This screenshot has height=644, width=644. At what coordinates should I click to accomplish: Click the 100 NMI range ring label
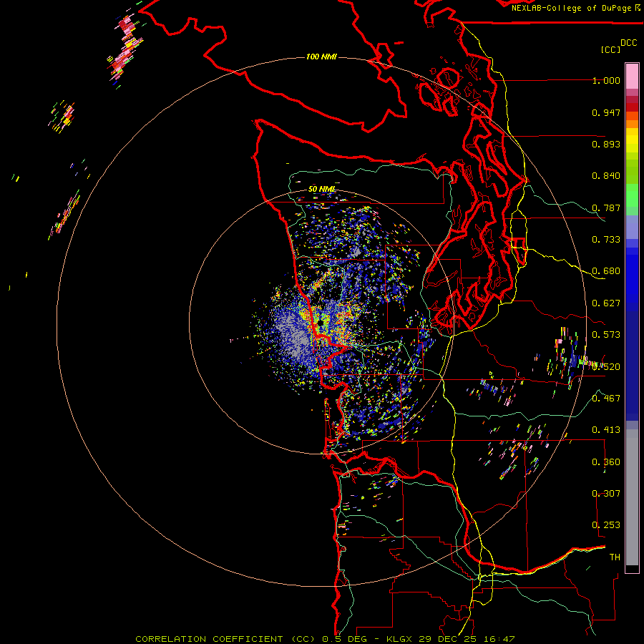321,57
